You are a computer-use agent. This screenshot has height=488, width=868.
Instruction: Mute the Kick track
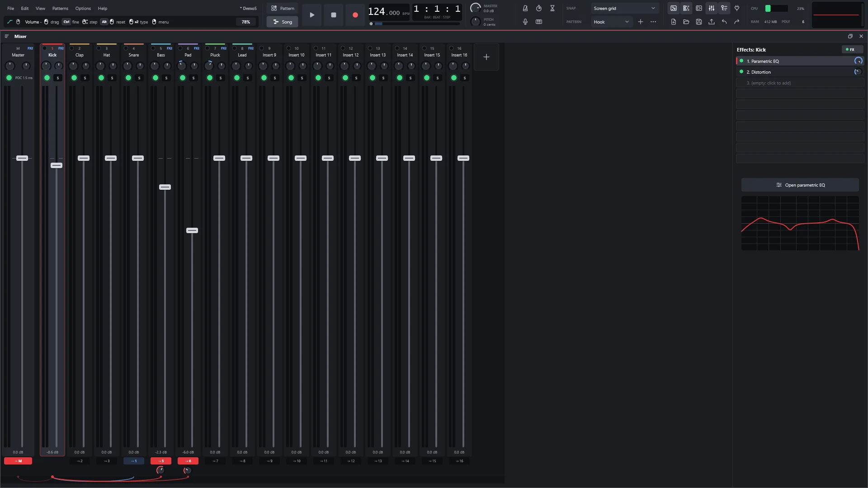[47, 78]
